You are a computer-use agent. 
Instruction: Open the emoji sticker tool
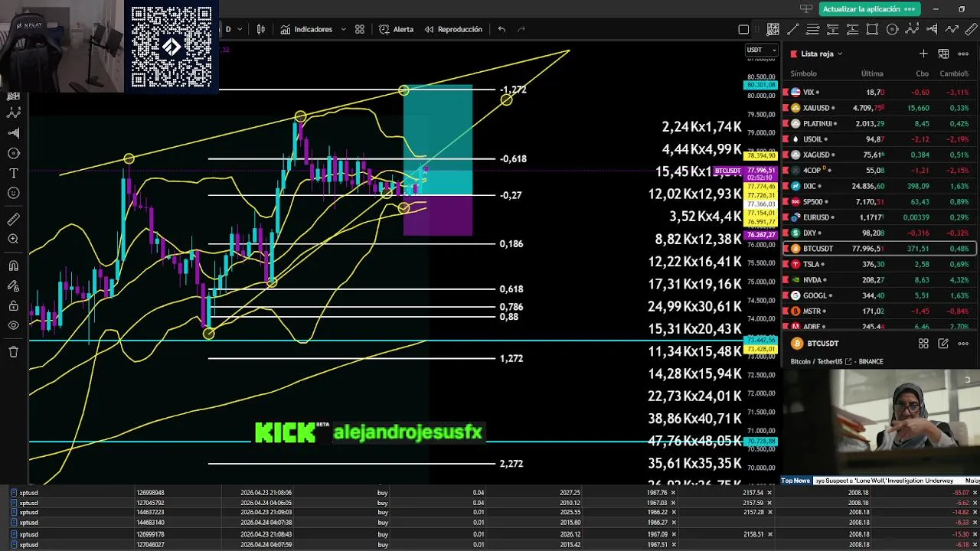point(13,193)
